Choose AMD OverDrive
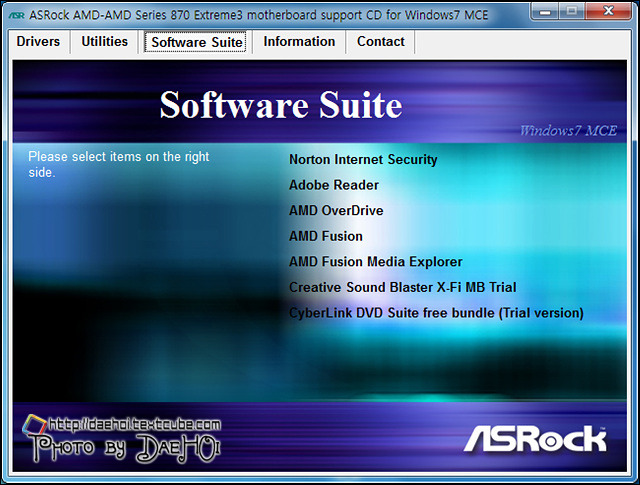The image size is (640, 485). pos(336,211)
